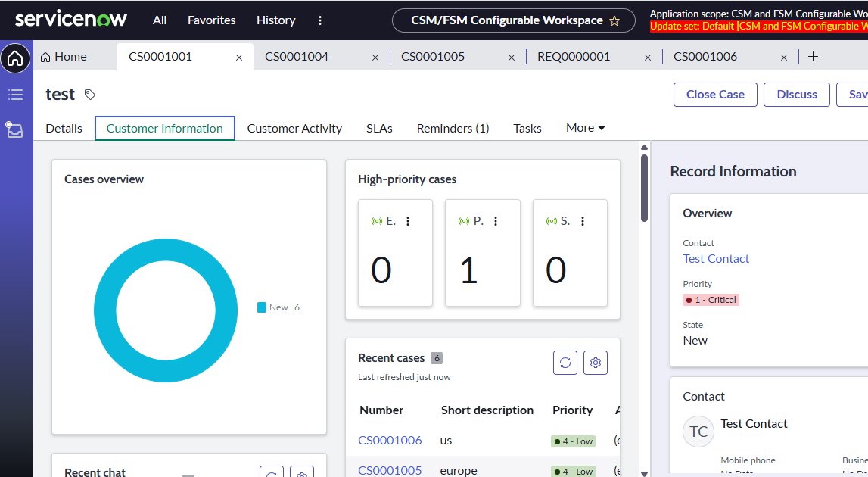This screenshot has width=868, height=477.
Task: Open the E. high-priority card count
Action: (x=381, y=270)
